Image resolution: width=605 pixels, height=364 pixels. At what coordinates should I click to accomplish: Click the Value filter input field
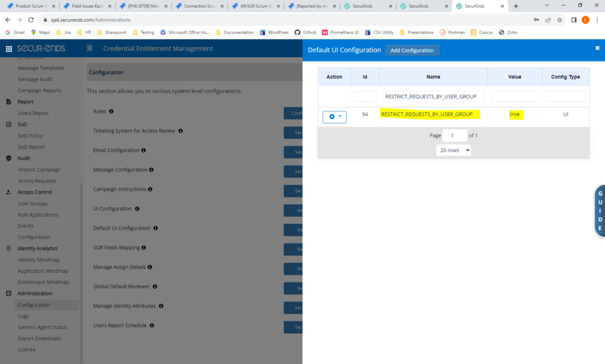click(515, 96)
